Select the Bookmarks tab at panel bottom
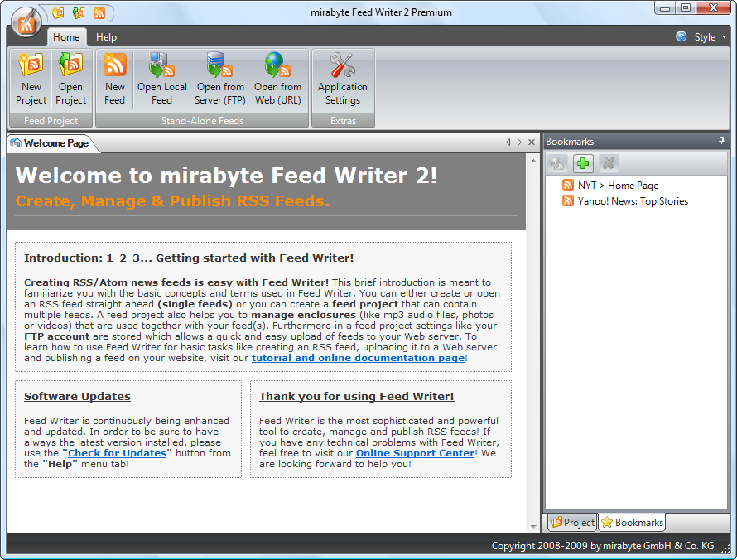 tap(632, 523)
